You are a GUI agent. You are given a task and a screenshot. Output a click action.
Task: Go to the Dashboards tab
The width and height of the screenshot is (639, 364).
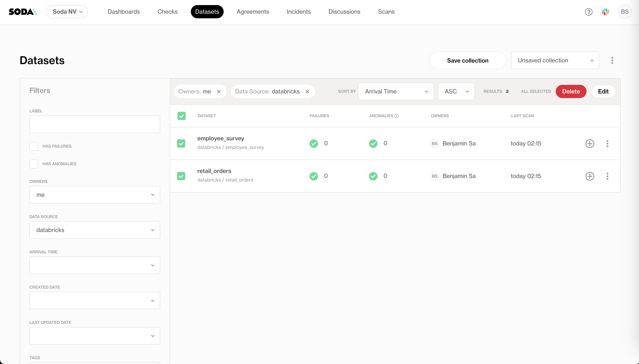point(124,12)
